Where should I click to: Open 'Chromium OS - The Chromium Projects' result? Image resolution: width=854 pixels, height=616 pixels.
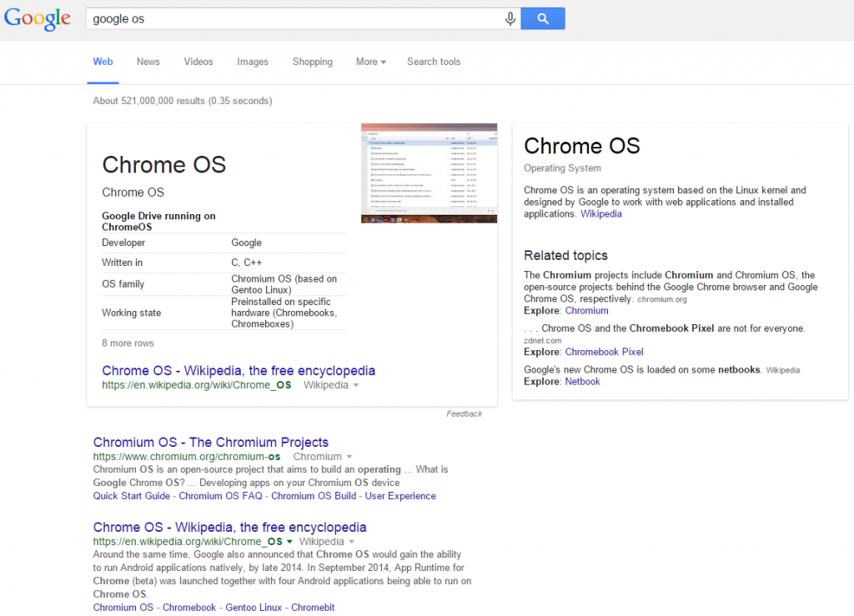[211, 443]
